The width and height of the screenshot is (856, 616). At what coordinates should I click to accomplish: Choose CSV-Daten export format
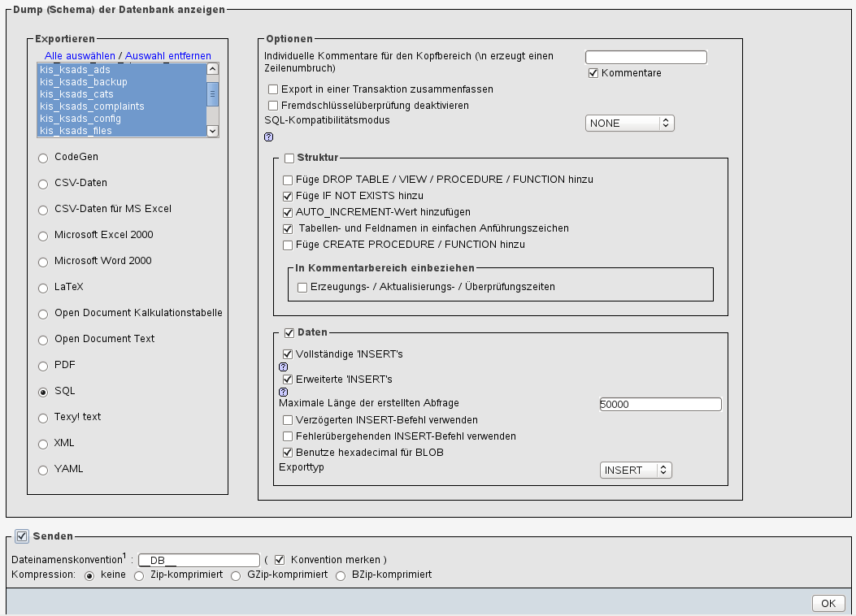pos(43,184)
